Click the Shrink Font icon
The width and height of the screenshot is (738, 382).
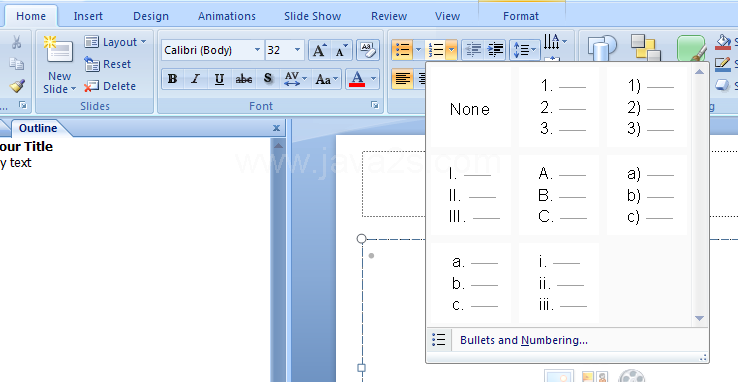click(x=341, y=50)
